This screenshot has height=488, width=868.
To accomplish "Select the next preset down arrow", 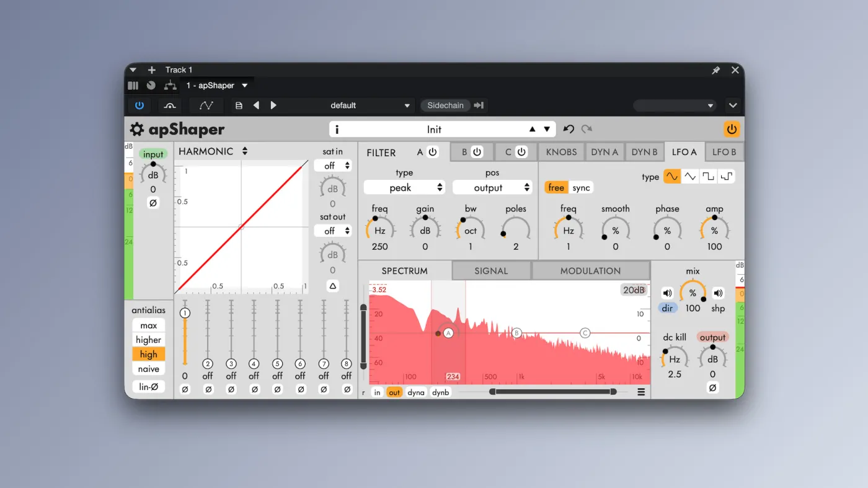I will pyautogui.click(x=547, y=130).
